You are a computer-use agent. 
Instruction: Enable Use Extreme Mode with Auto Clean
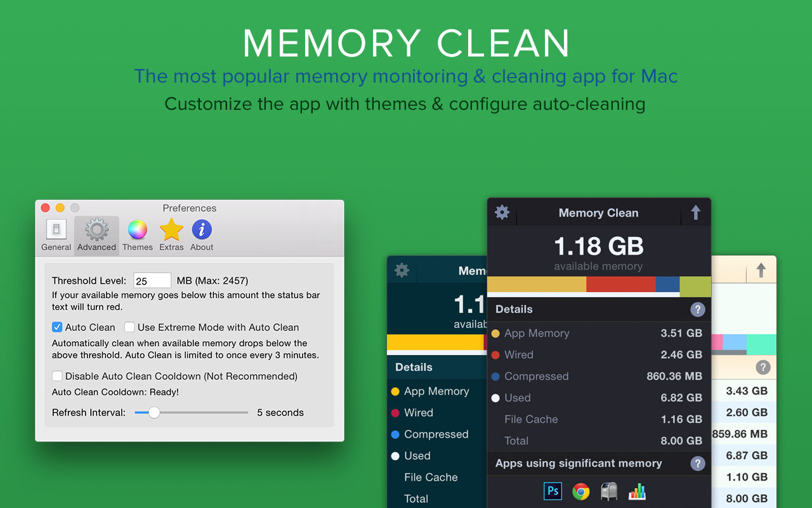(129, 328)
